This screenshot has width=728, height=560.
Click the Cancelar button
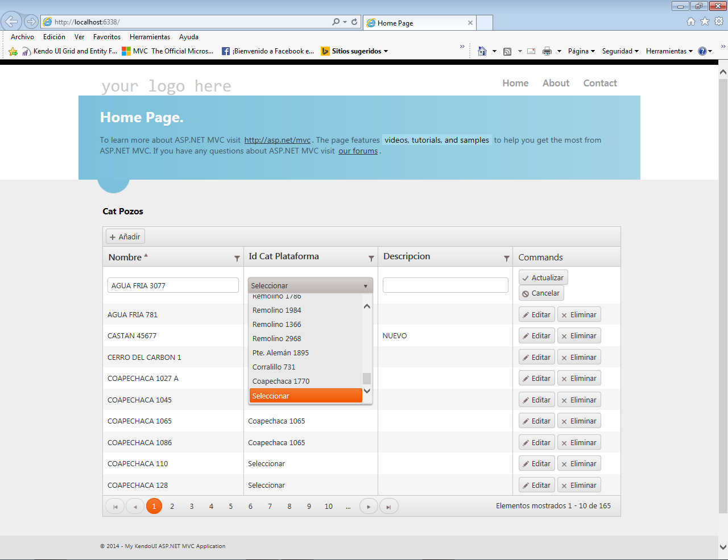pos(541,293)
